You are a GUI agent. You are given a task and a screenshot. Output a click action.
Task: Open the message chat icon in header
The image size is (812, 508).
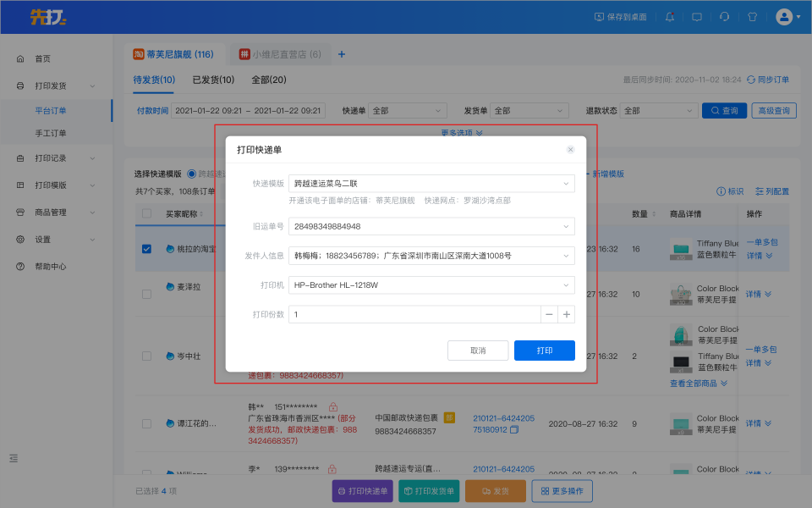pyautogui.click(x=697, y=16)
